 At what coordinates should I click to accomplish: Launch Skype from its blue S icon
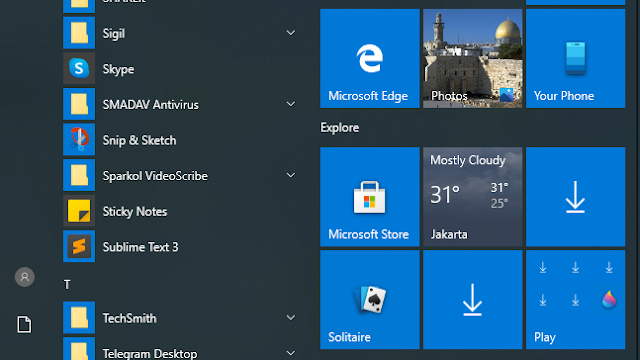pos(79,68)
